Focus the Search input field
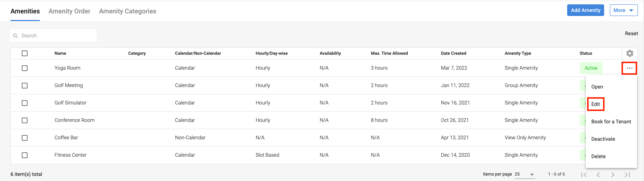This screenshot has height=181, width=644. pyautogui.click(x=56, y=36)
